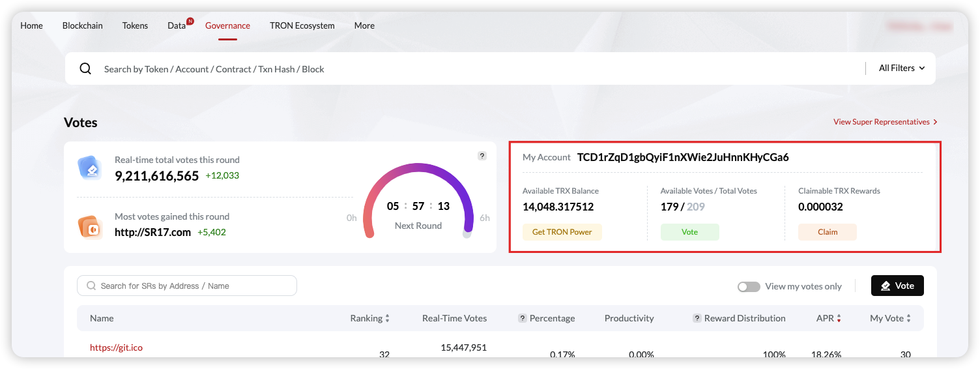Viewport: 980px width, 369px height.
Task: Toggle View my votes only switch
Action: [749, 286]
